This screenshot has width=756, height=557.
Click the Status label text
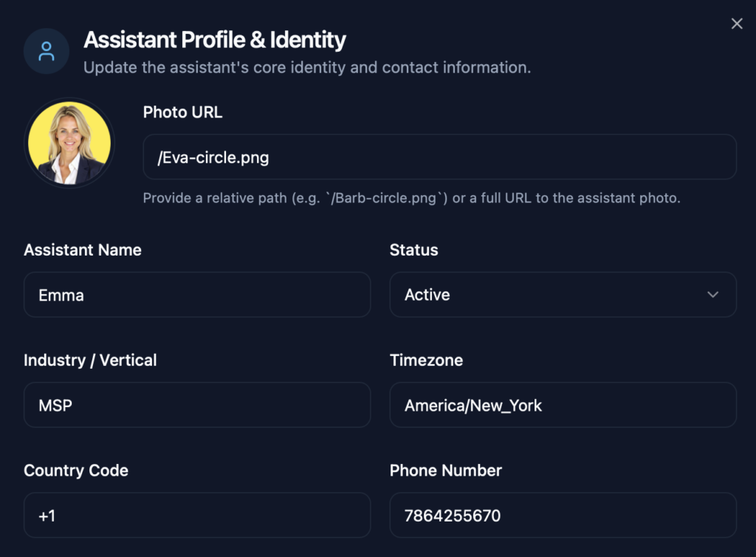[413, 250]
